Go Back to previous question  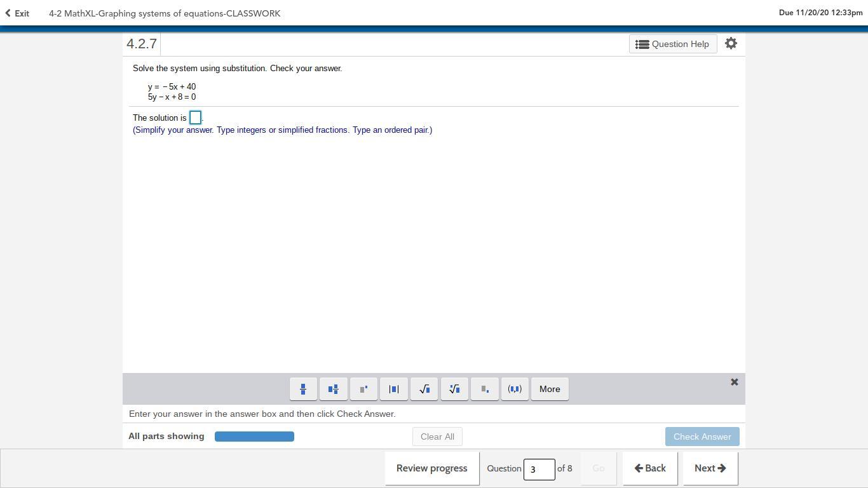point(650,468)
